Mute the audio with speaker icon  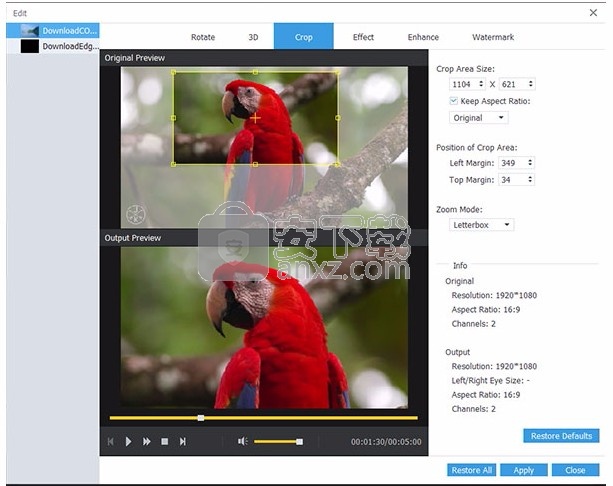(242, 441)
